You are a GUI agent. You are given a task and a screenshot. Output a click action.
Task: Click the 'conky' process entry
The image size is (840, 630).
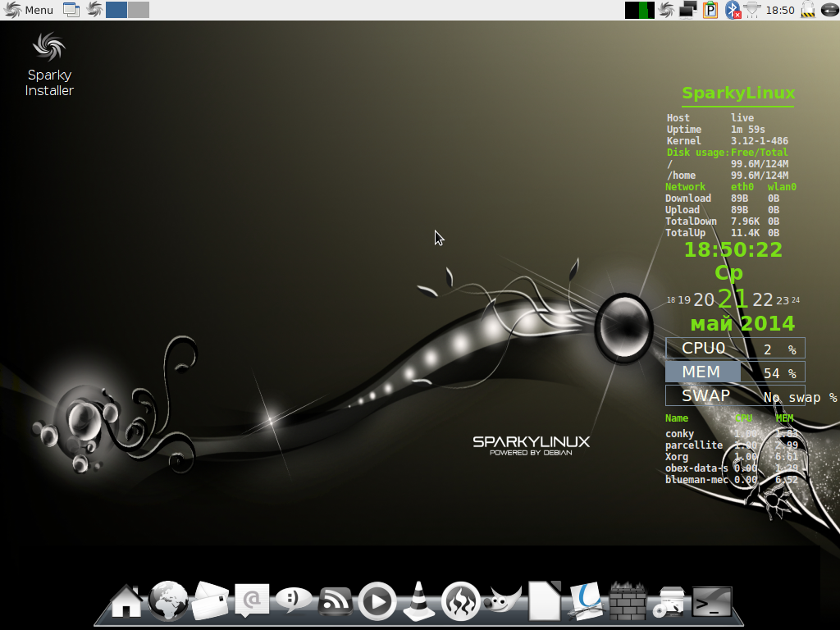tap(732, 434)
